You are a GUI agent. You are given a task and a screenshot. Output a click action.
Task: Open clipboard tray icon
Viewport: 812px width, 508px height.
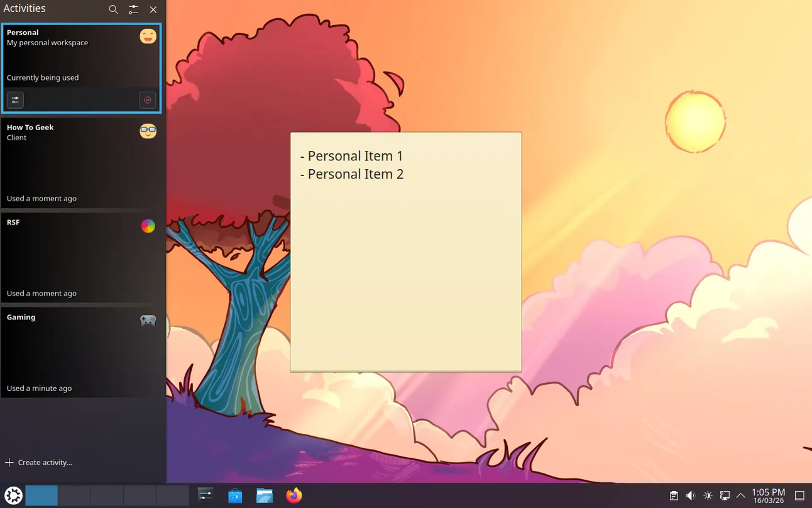[674, 495]
